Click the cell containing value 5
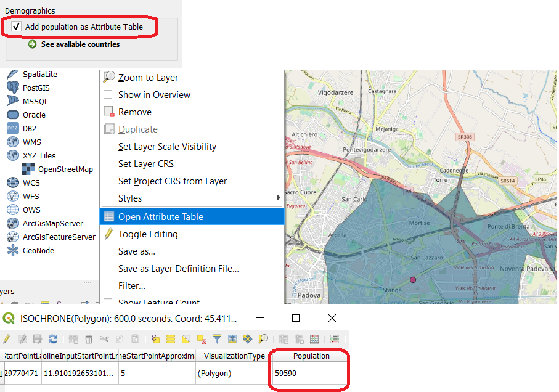Image resolution: width=559 pixels, height=392 pixels. (157, 373)
